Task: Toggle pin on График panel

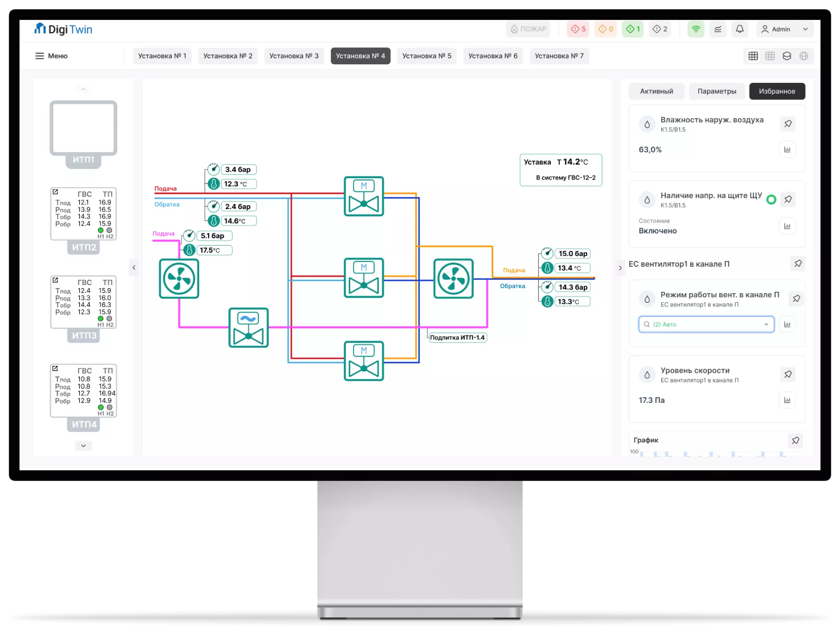Action: (x=796, y=440)
